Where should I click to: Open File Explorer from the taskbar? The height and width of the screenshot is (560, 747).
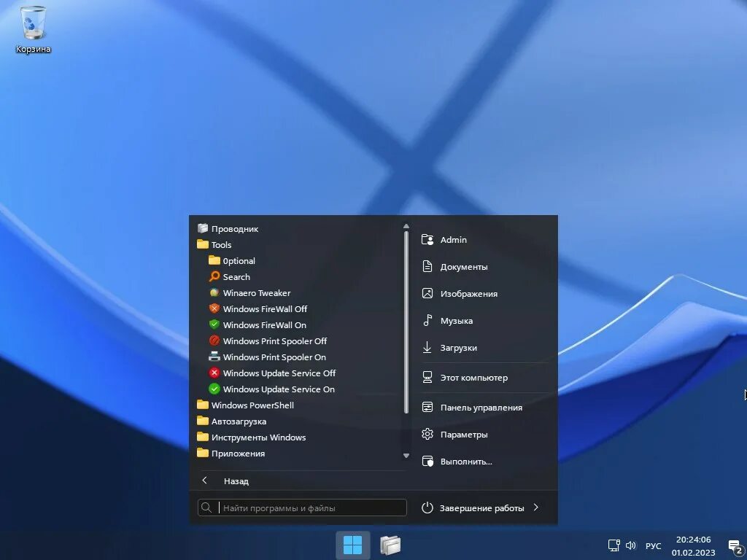pyautogui.click(x=390, y=545)
